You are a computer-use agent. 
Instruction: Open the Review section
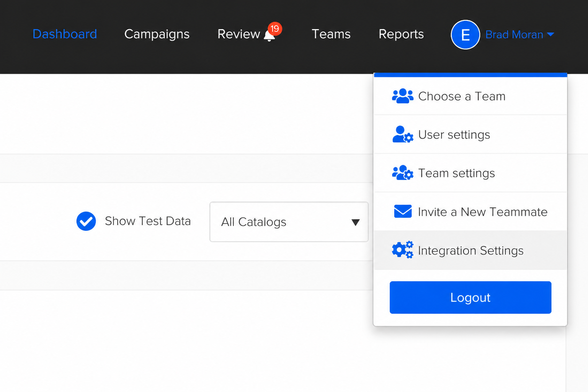238,34
